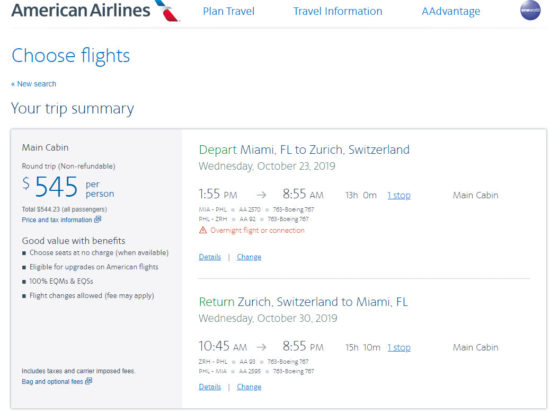Expand 1 stop info for return flight
The width and height of the screenshot is (550, 412).
click(399, 347)
